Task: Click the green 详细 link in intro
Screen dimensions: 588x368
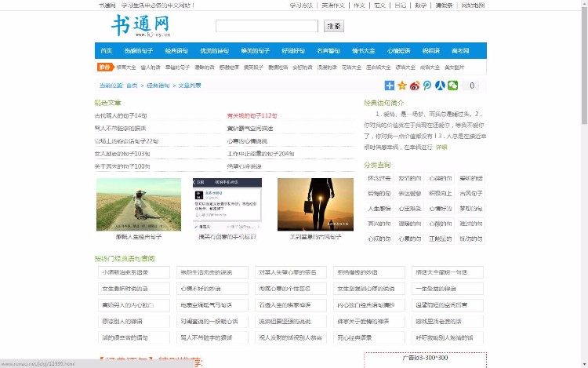Action: (x=441, y=147)
